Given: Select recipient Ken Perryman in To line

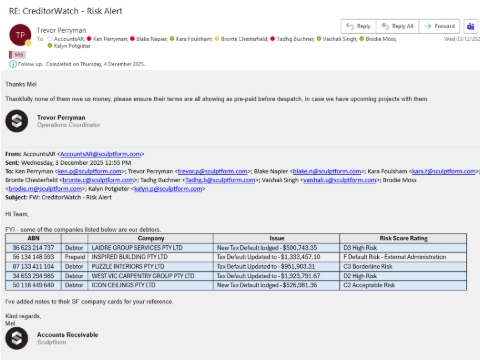Looking at the screenshot, I should point(110,39).
